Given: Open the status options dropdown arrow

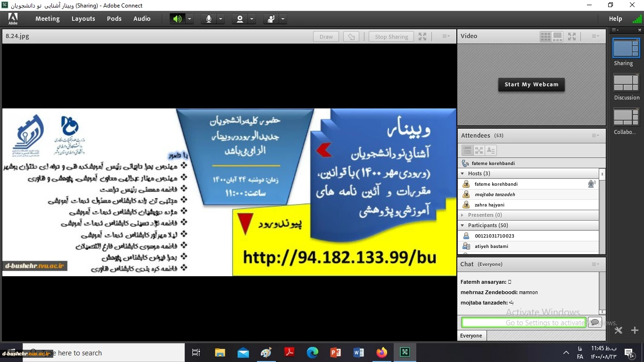Looking at the screenshot, I should tap(283, 19).
